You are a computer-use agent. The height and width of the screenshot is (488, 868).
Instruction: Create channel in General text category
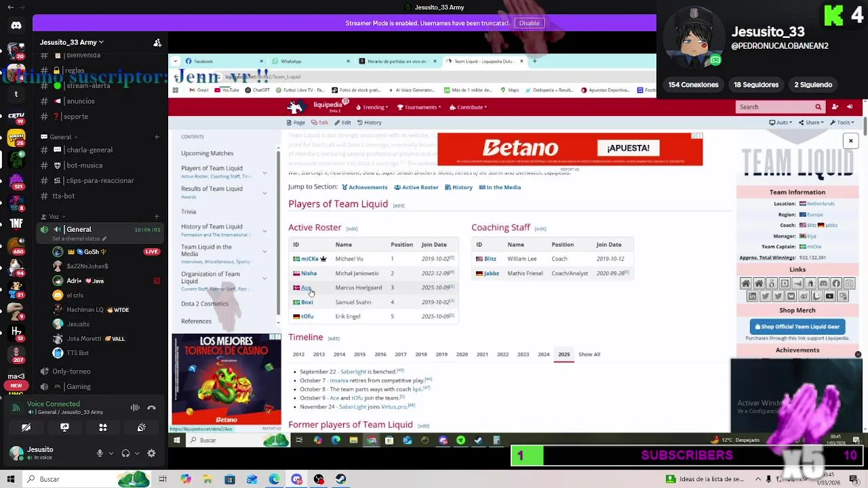point(157,137)
